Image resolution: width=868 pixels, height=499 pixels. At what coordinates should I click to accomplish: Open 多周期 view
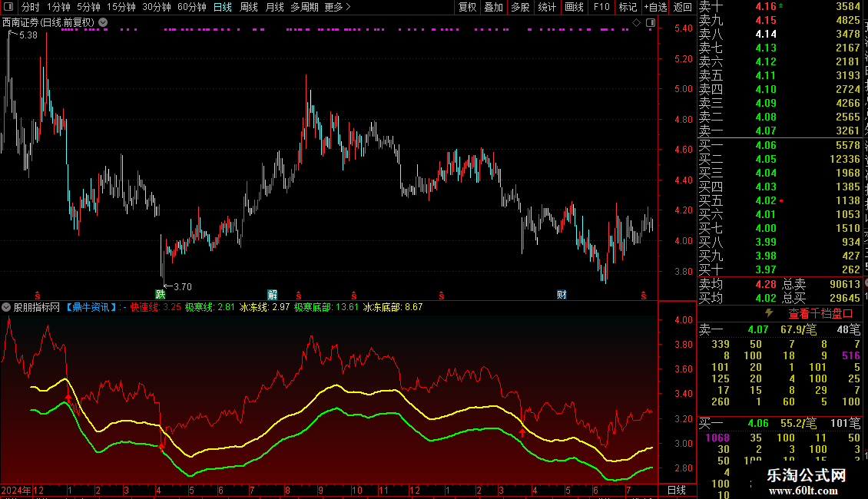pyautogui.click(x=304, y=7)
